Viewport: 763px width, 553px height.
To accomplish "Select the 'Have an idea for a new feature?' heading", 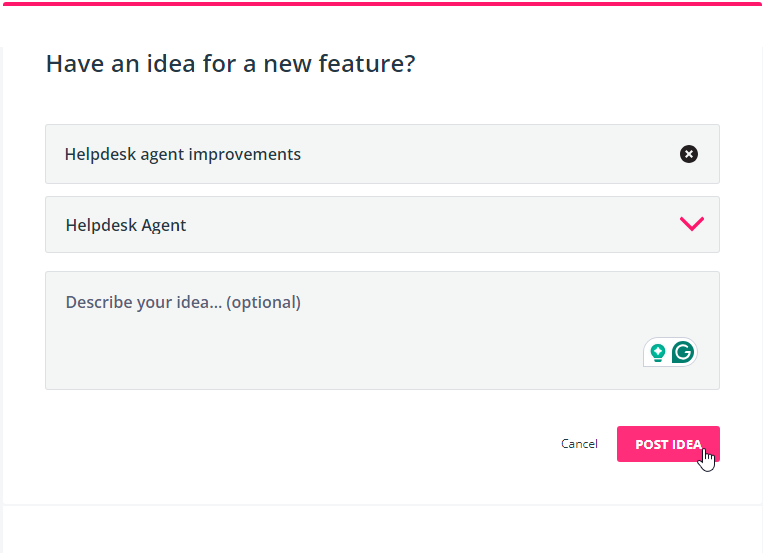I will click(231, 64).
